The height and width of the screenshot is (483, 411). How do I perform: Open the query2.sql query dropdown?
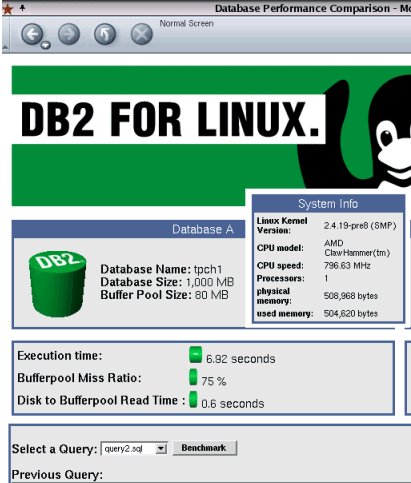tap(134, 449)
